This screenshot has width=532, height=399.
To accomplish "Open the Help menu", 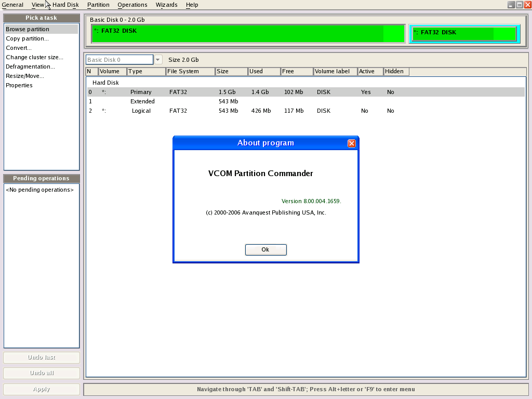I will coord(192,5).
